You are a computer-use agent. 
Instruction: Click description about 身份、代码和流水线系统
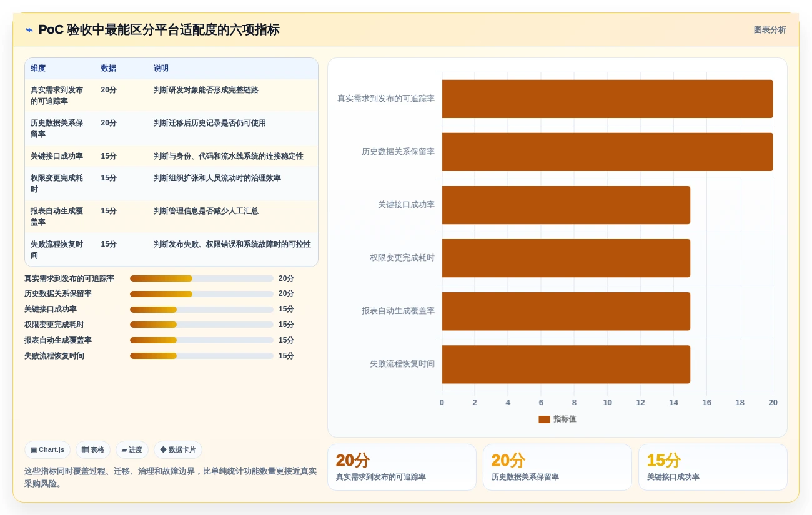[x=229, y=156]
